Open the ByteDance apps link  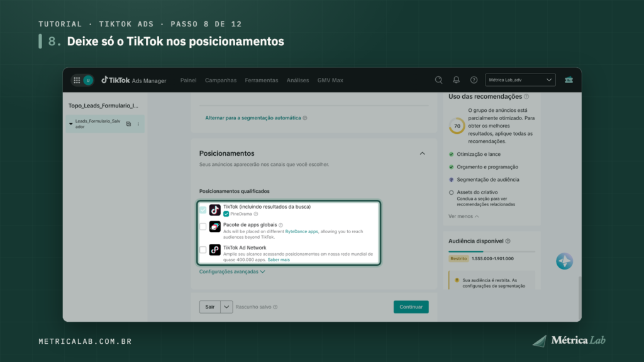coord(301,231)
